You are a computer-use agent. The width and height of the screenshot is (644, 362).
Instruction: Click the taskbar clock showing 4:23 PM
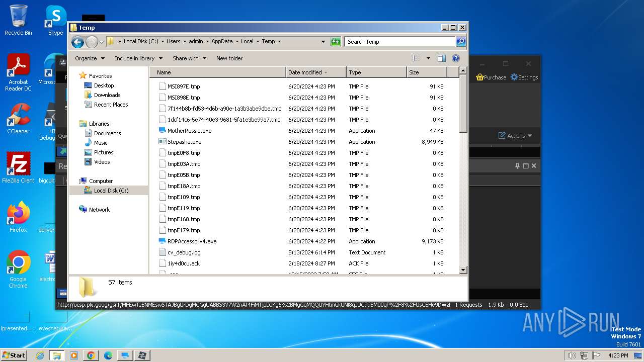[x=618, y=355]
